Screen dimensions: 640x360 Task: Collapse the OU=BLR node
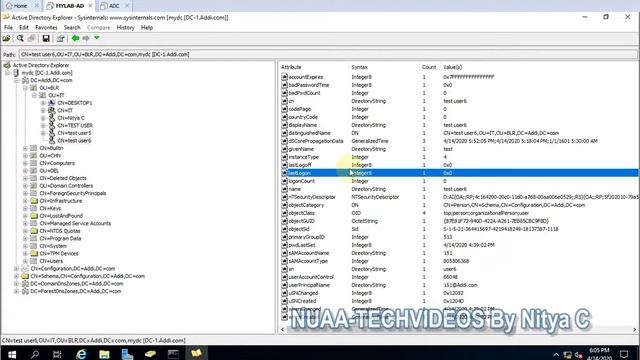[x=25, y=88]
